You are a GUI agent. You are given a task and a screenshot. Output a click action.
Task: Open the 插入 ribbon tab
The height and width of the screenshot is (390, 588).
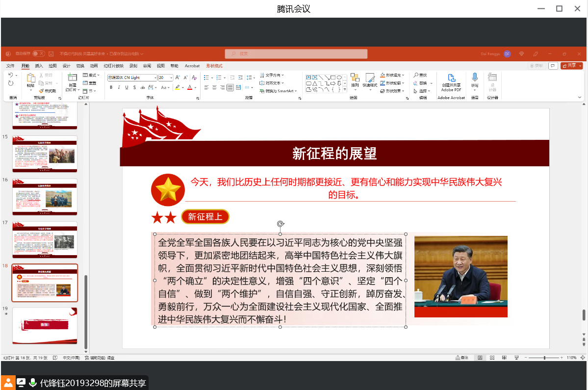pyautogui.click(x=39, y=66)
